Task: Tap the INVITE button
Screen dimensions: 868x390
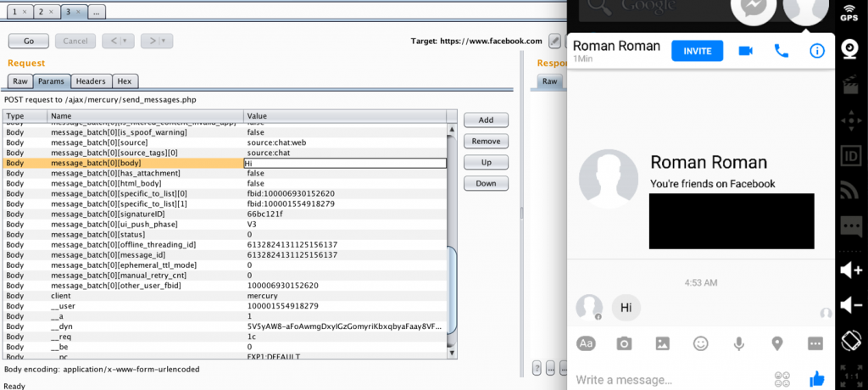Action: point(698,51)
